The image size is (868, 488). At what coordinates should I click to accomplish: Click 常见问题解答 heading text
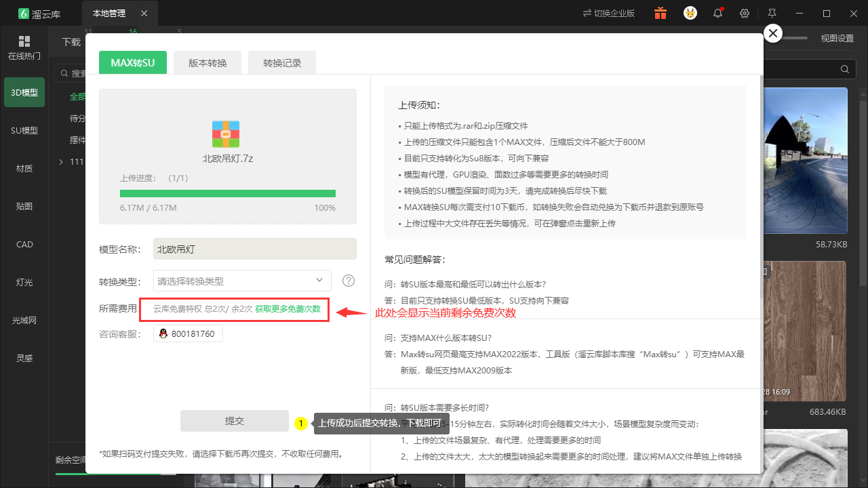click(416, 260)
